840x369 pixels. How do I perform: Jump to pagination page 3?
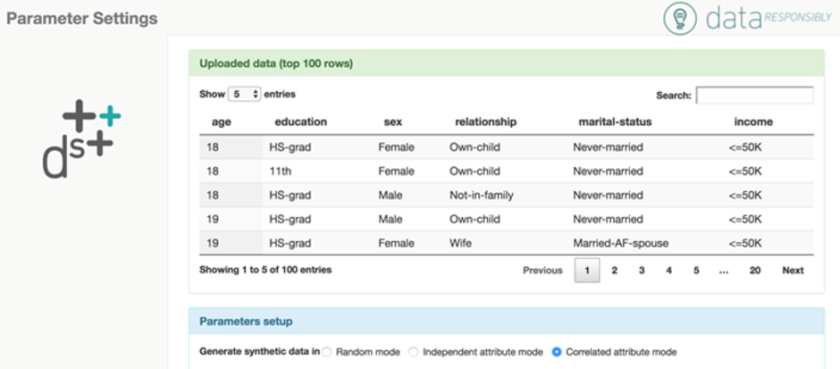641,270
